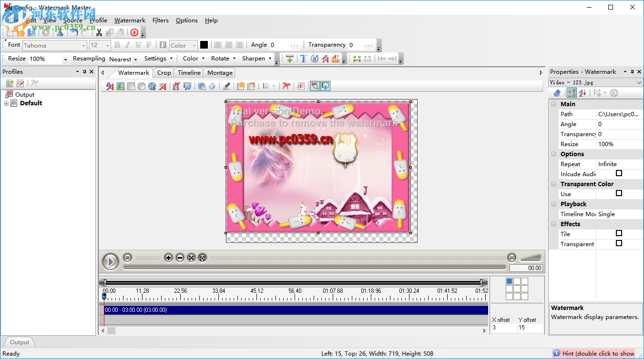644x359 pixels.
Task: Click the zoom in plus button
Action: [168, 258]
